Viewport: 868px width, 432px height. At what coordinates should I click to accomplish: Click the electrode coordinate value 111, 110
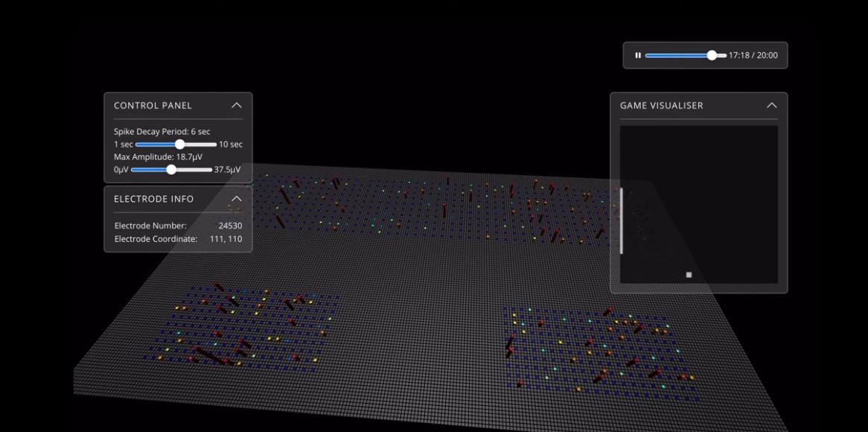226,239
